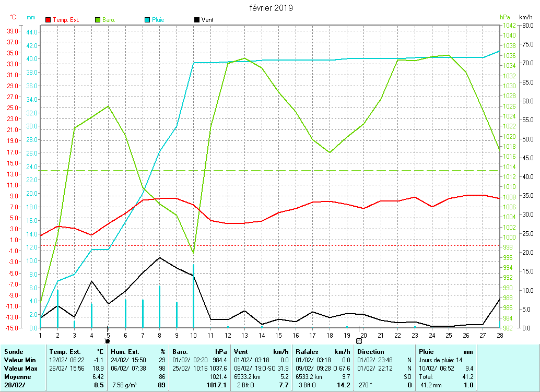Click the 'Temp. Ext.' legend label
The height and width of the screenshot is (392, 540).
pos(66,20)
